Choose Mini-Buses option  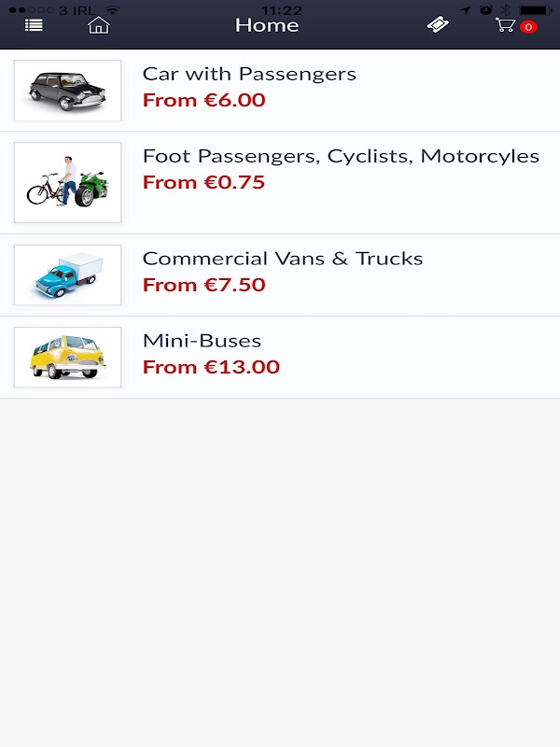click(202, 341)
